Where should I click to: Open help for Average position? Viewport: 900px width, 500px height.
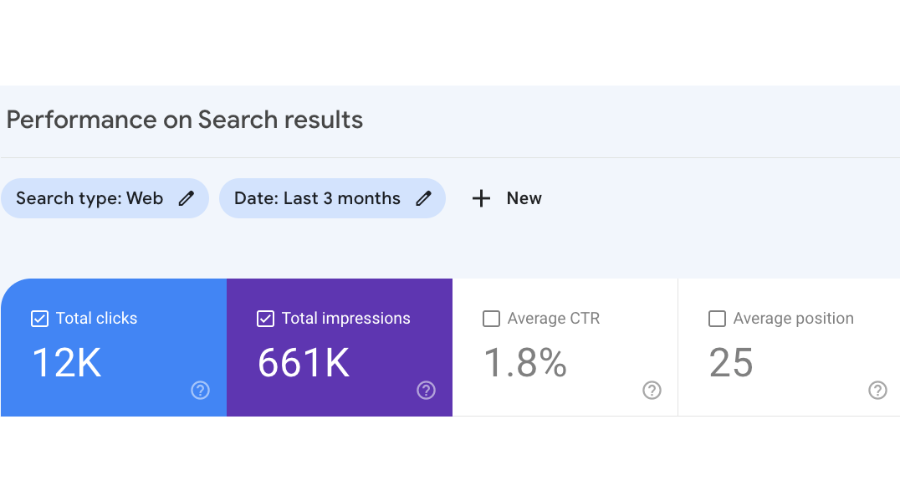click(878, 390)
